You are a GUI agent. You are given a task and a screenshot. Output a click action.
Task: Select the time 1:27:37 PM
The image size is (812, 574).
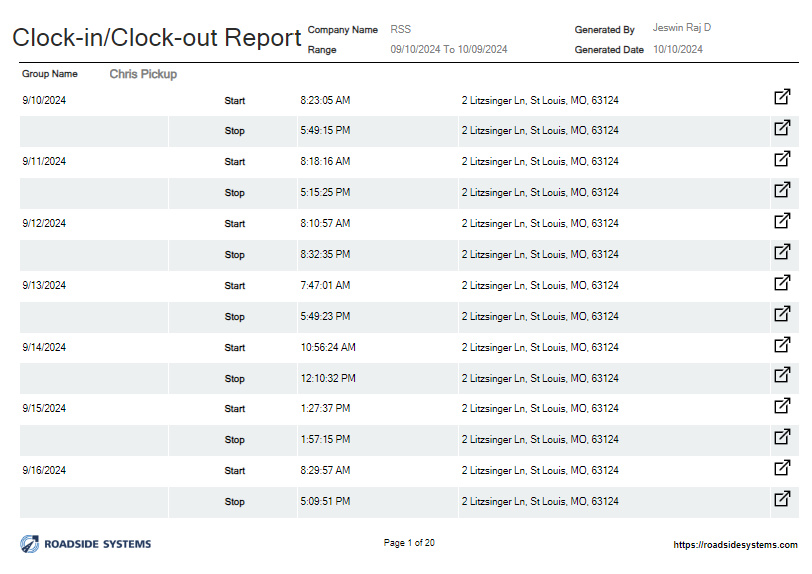325,408
